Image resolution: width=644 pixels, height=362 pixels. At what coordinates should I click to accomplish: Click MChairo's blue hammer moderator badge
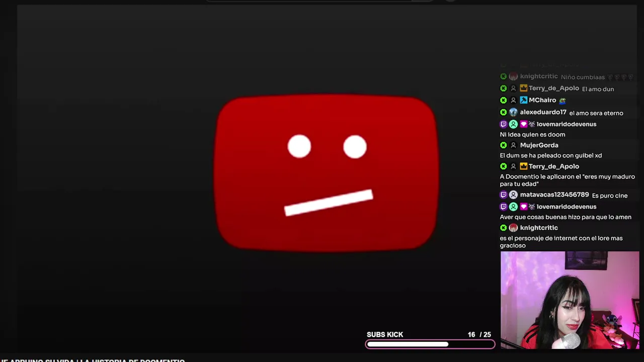(523, 100)
